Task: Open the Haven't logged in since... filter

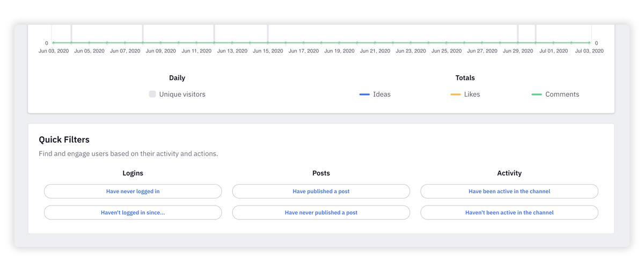Action: 133,213
